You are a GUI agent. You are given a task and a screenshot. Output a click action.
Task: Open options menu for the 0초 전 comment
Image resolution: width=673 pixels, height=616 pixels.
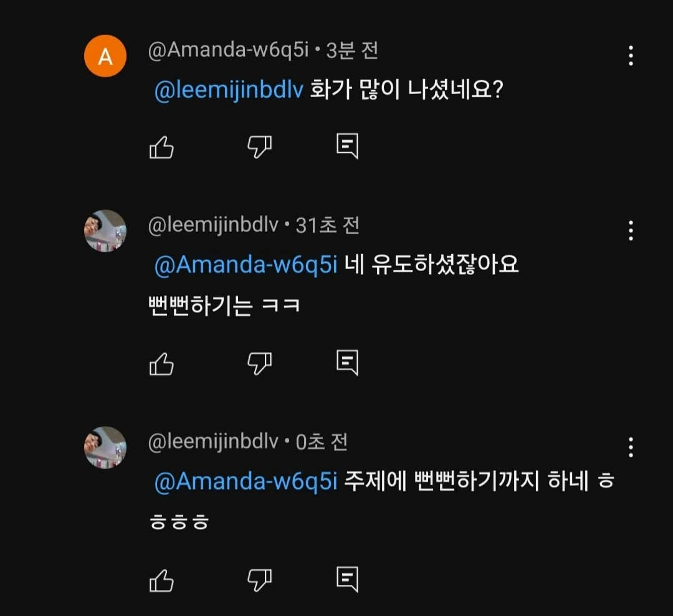click(631, 447)
